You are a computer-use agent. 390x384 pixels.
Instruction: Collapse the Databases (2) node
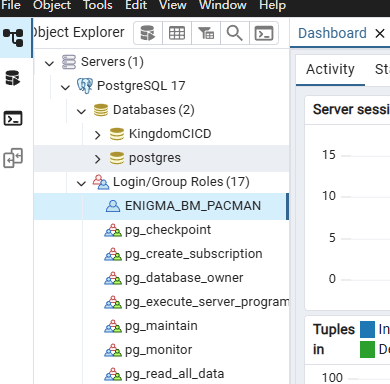(x=81, y=111)
